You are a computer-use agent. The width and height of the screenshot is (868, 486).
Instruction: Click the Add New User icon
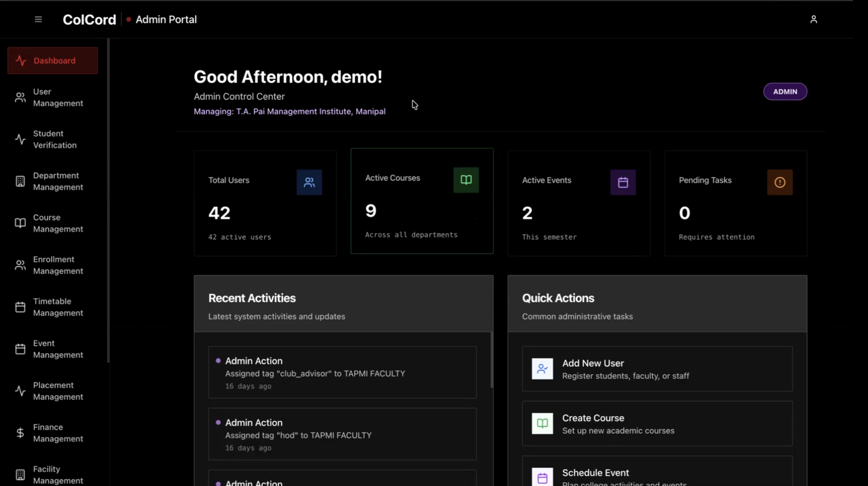click(x=542, y=369)
